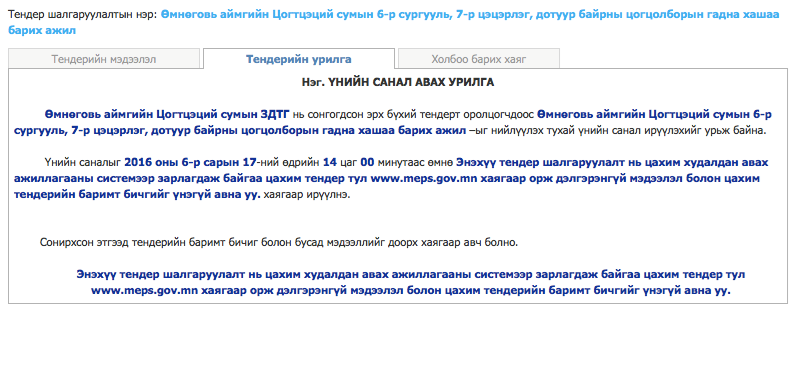Click the heading Нэг. ҮНИЙН САНАЛ АВАХ УРИЛГА
The width and height of the screenshot is (797, 387).
coord(397,82)
